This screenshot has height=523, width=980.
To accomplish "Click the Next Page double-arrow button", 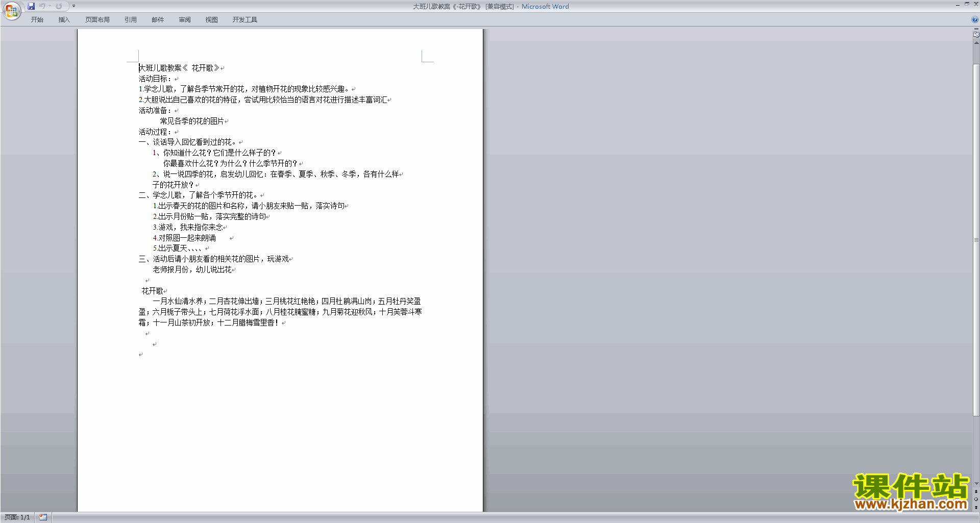I will click(x=976, y=507).
